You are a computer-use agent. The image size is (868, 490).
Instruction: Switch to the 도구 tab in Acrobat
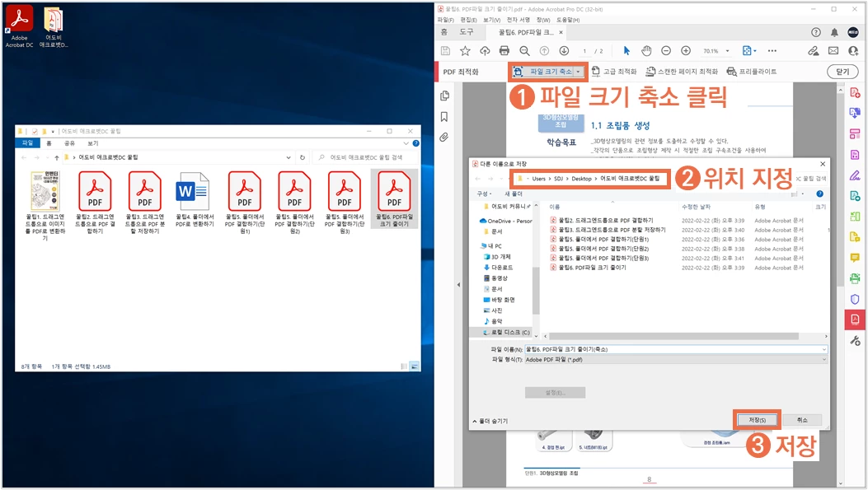coord(466,33)
